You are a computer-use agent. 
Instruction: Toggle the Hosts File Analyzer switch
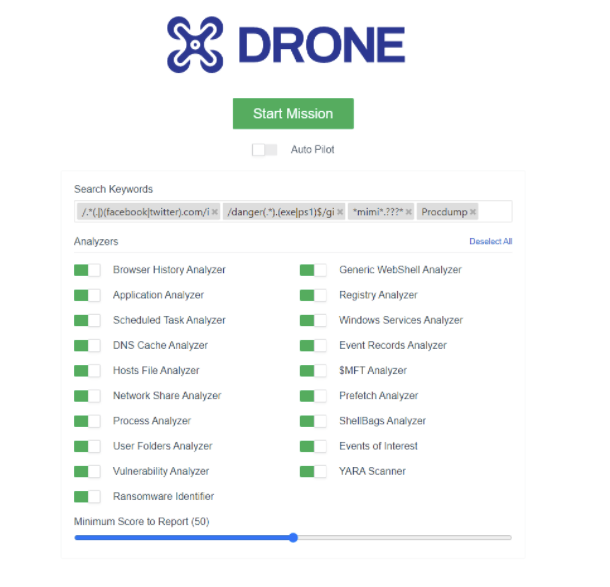[87, 371]
